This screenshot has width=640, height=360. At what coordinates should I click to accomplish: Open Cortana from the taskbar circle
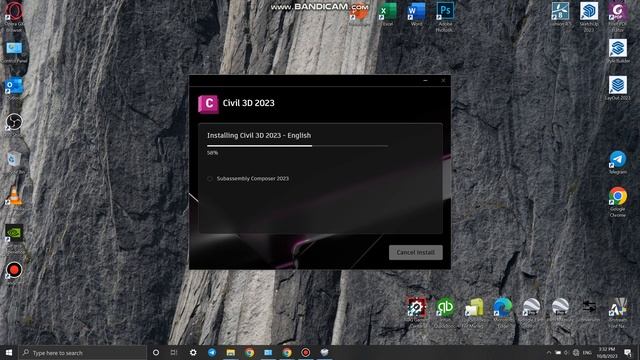(x=156, y=352)
